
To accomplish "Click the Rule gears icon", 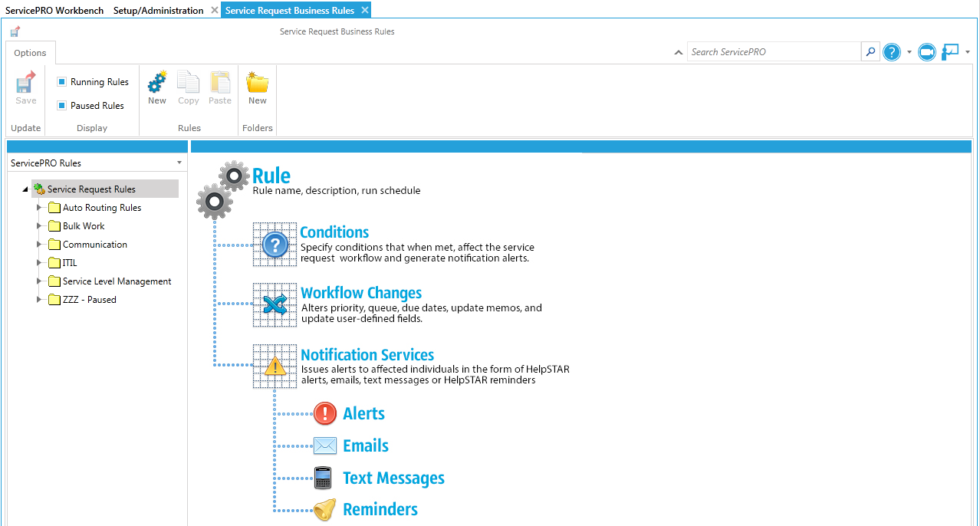I will click(x=223, y=189).
